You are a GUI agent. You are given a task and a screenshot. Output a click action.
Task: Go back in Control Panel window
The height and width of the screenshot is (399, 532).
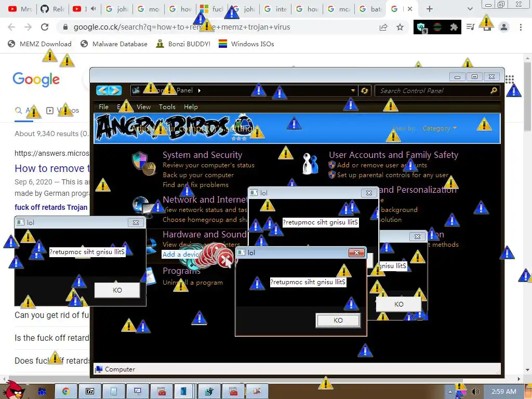pos(103,90)
